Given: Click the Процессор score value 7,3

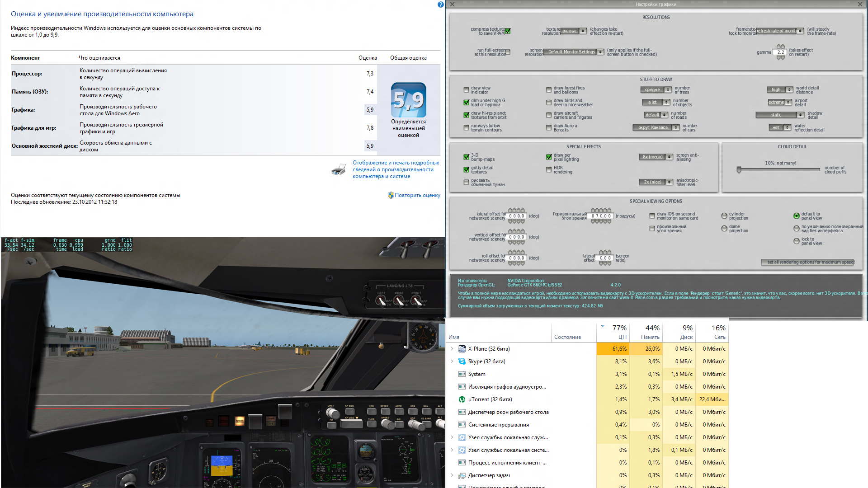Looking at the screenshot, I should coord(370,74).
